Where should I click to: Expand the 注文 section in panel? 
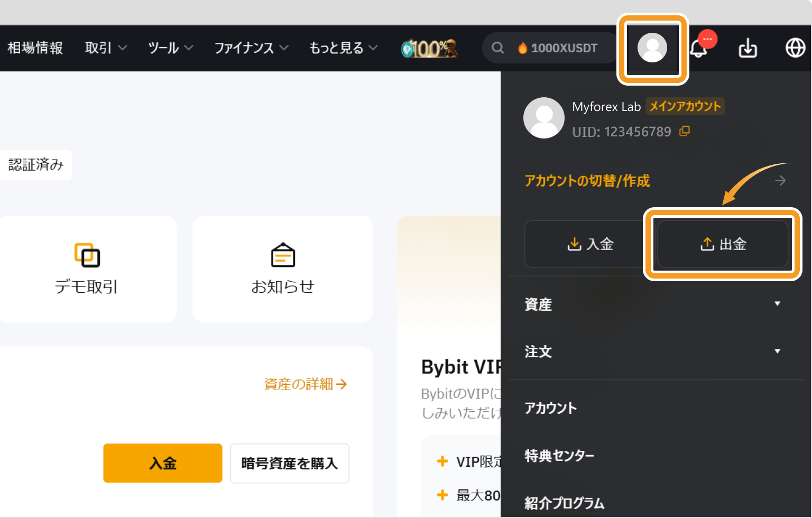653,351
